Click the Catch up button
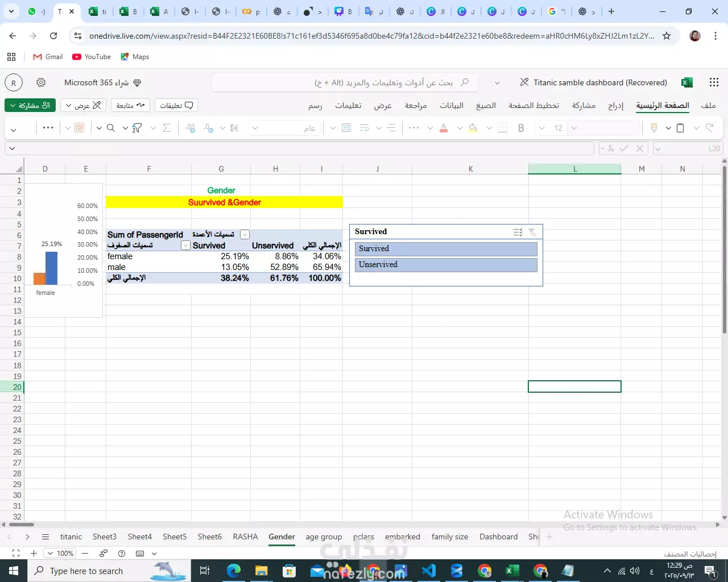 point(130,105)
